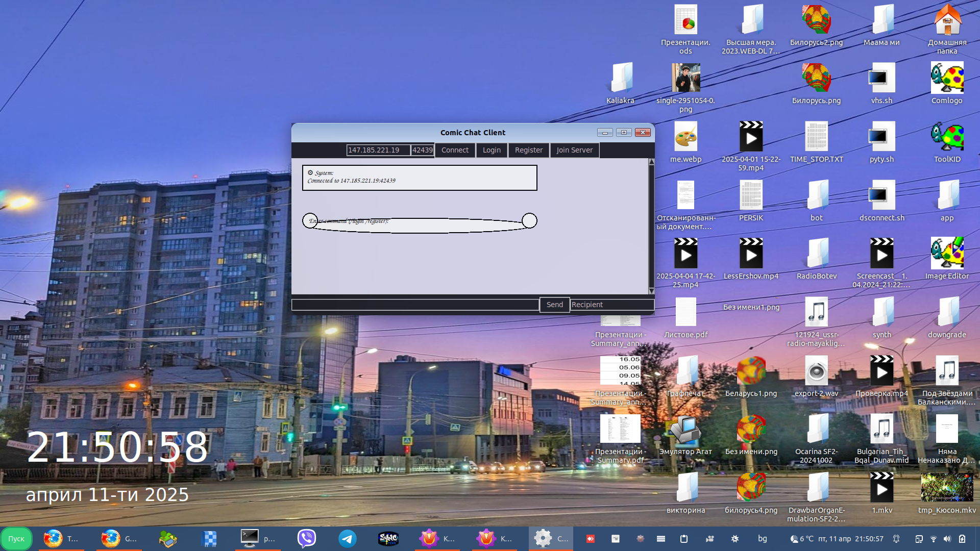
Task: Open the Домашняя папка home folder icon
Action: [x=947, y=20]
